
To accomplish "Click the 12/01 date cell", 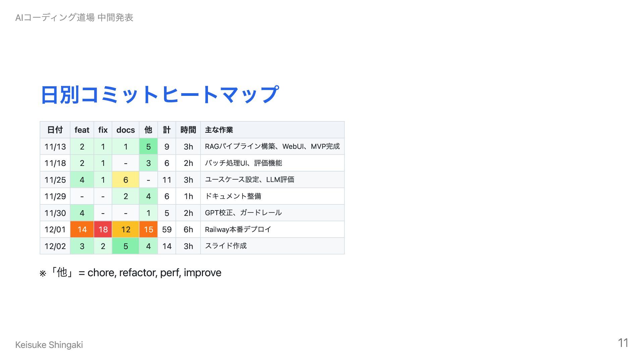I will 55,229.
